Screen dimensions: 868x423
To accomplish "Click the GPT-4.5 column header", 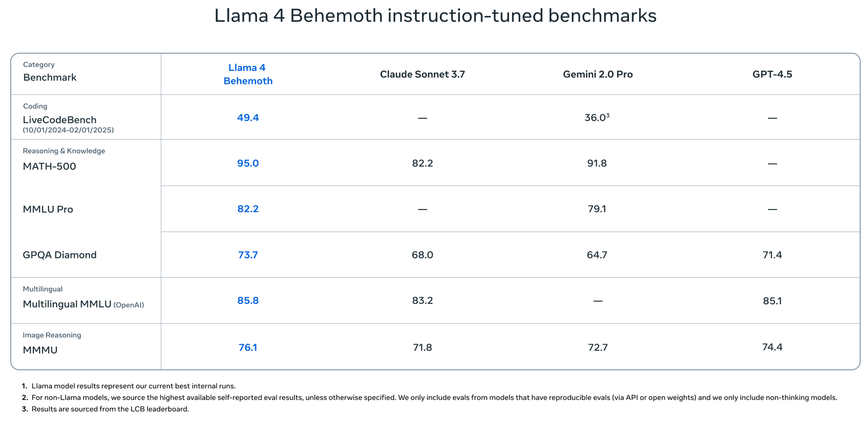I will [x=772, y=74].
